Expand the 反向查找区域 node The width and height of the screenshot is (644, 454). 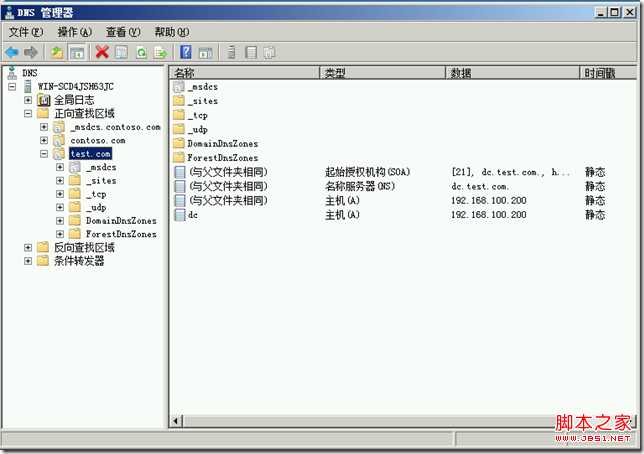click(x=28, y=247)
